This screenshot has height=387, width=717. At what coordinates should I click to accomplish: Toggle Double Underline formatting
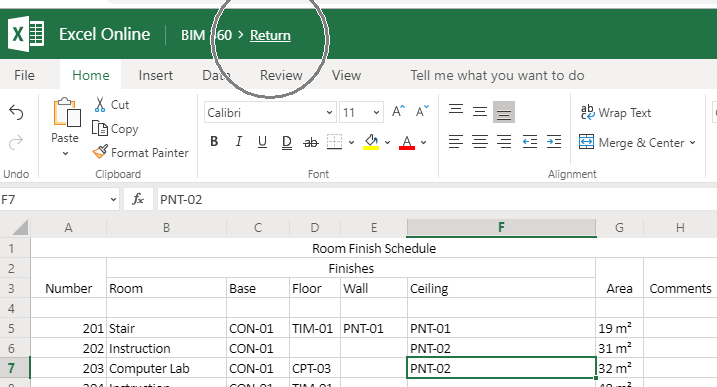tap(287, 142)
